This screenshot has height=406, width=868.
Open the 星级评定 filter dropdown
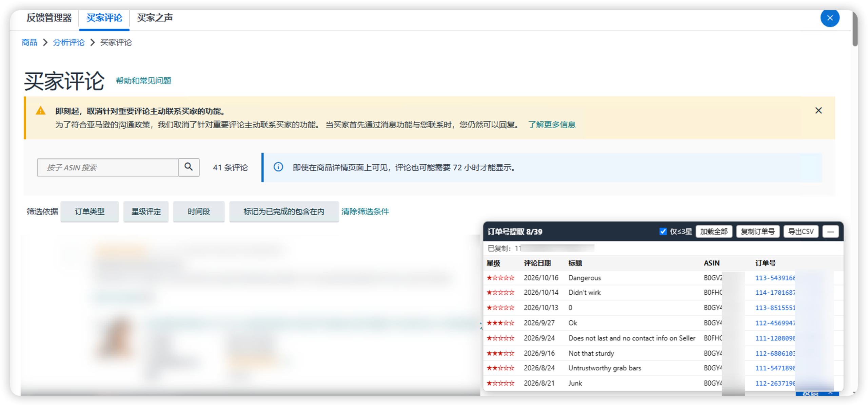pyautogui.click(x=146, y=211)
